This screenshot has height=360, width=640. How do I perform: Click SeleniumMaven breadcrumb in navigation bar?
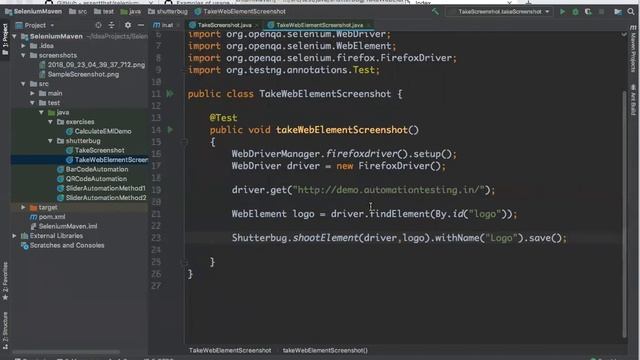33,11
